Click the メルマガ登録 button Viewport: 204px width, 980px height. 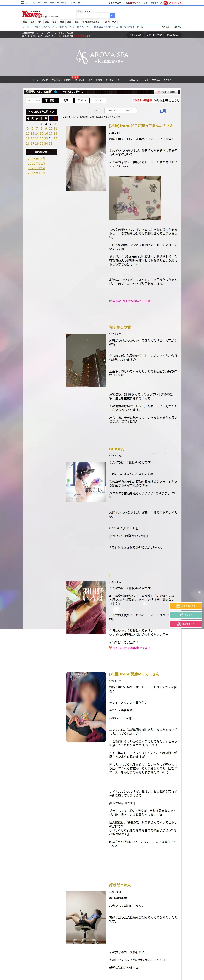pos(135,35)
